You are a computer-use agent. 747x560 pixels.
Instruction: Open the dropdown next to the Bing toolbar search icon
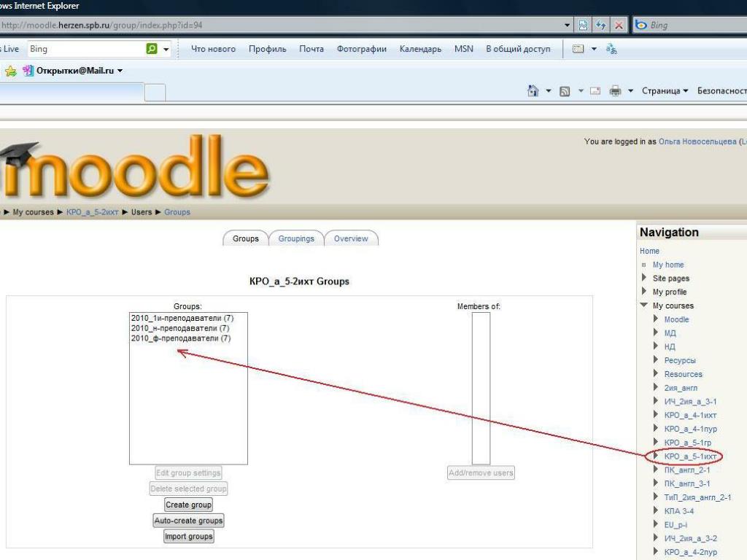(x=166, y=49)
